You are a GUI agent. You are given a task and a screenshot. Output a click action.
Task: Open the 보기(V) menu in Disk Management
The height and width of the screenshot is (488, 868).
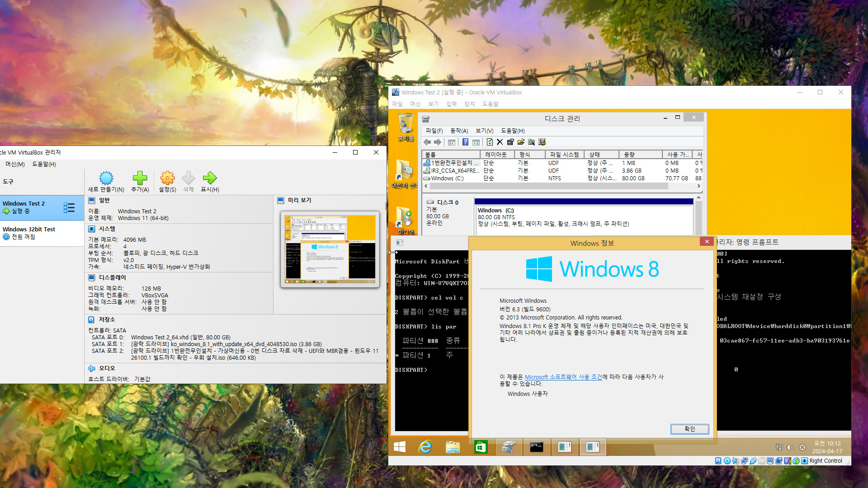tap(484, 131)
